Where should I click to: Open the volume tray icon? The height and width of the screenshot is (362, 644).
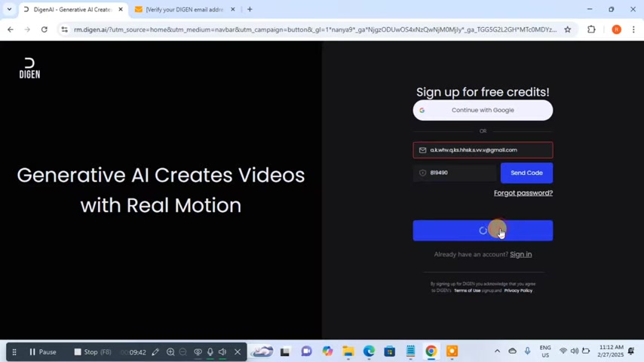pyautogui.click(x=574, y=351)
